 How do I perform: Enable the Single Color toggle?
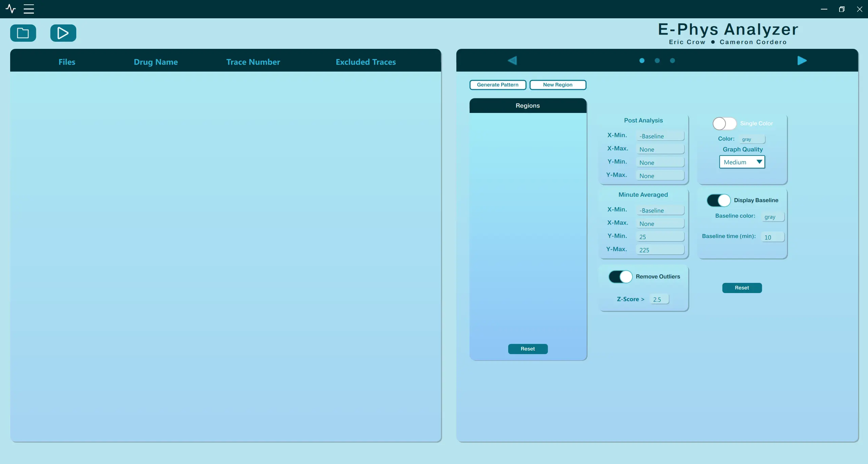(724, 123)
